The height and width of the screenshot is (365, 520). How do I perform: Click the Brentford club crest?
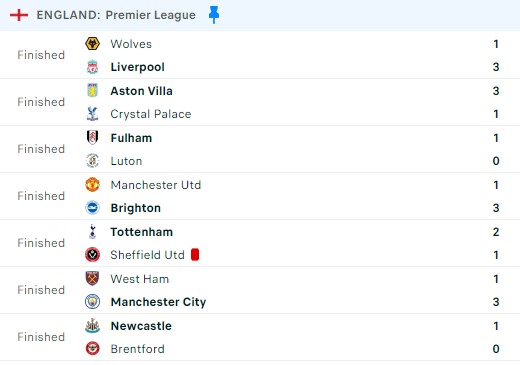click(92, 349)
